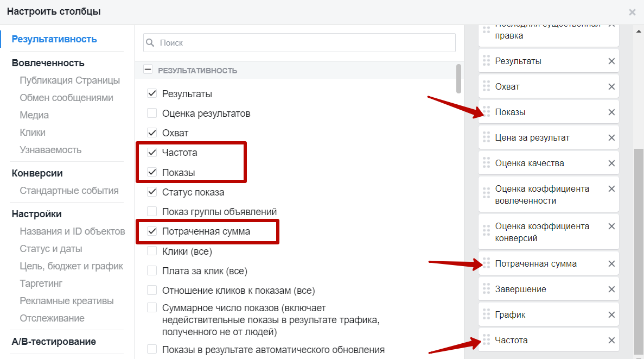Remove the Оценка качества column

[611, 163]
